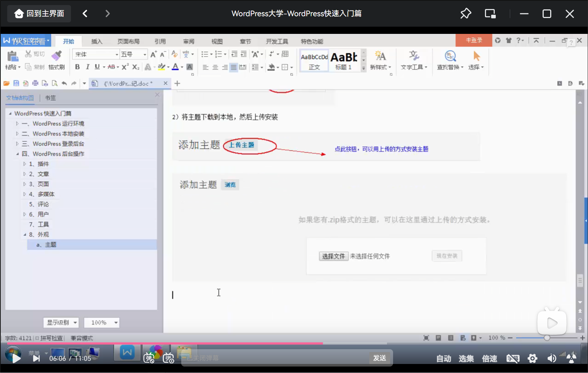The image size is (588, 373).
Task: Collapse the 四、WordPress 后台操作 node
Action: tap(17, 154)
